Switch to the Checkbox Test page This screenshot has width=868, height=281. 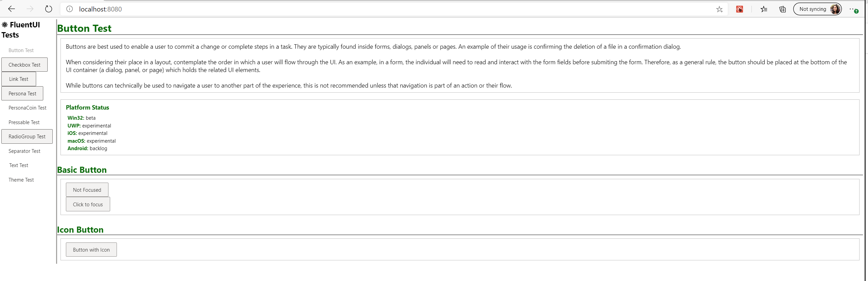[24, 64]
